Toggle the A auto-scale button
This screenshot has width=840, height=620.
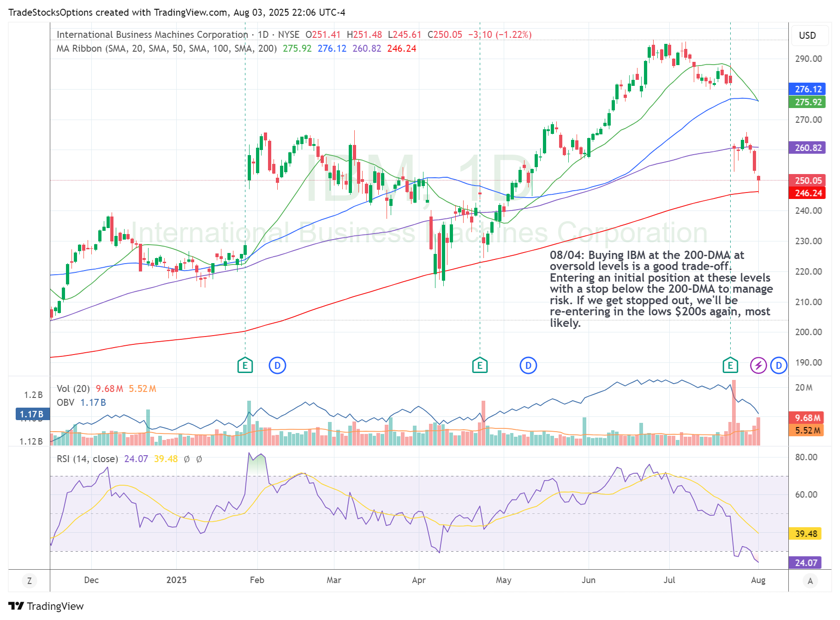[x=810, y=581]
